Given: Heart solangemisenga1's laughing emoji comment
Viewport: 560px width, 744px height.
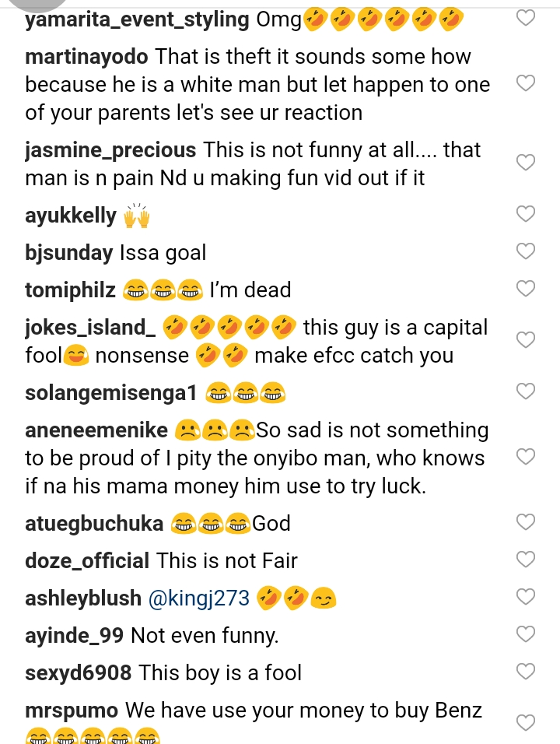Looking at the screenshot, I should point(527,391).
